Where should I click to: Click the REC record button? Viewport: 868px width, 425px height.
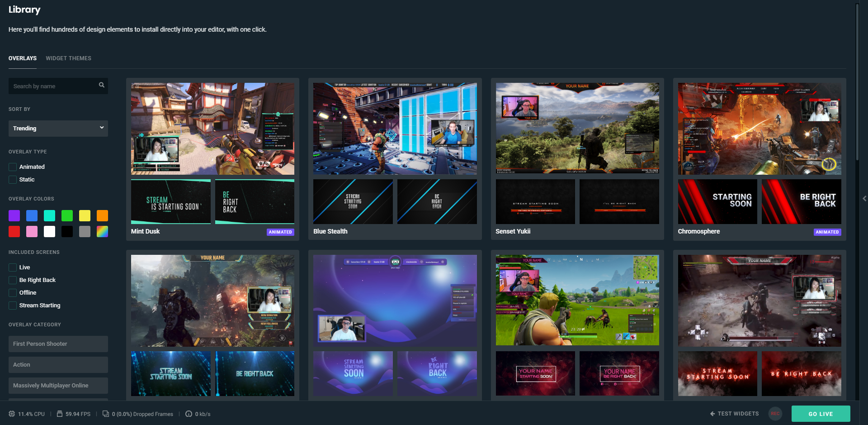pyautogui.click(x=775, y=414)
